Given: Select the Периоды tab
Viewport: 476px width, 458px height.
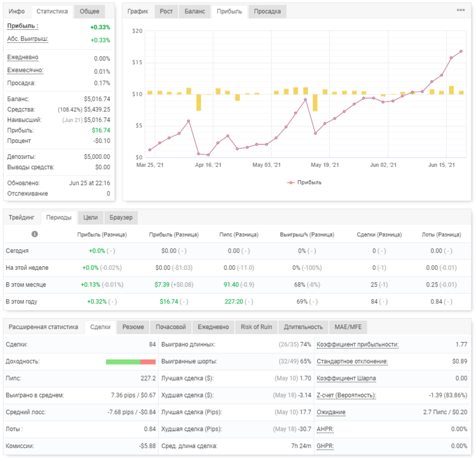Looking at the screenshot, I should pyautogui.click(x=59, y=217).
